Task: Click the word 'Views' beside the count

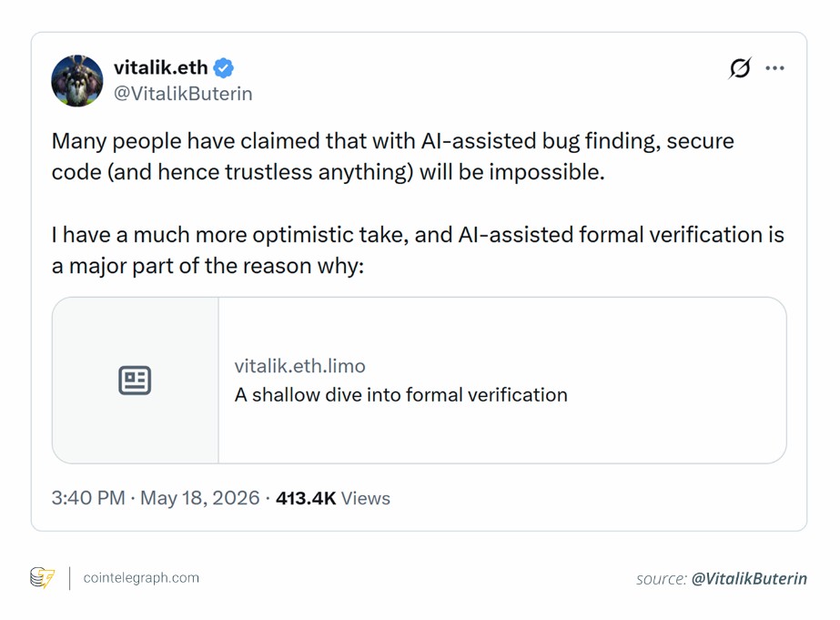Action: point(365,498)
